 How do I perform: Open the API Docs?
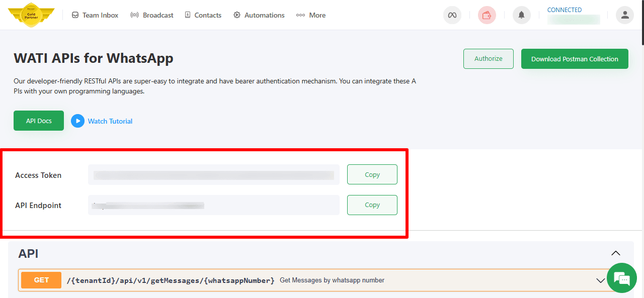38,121
